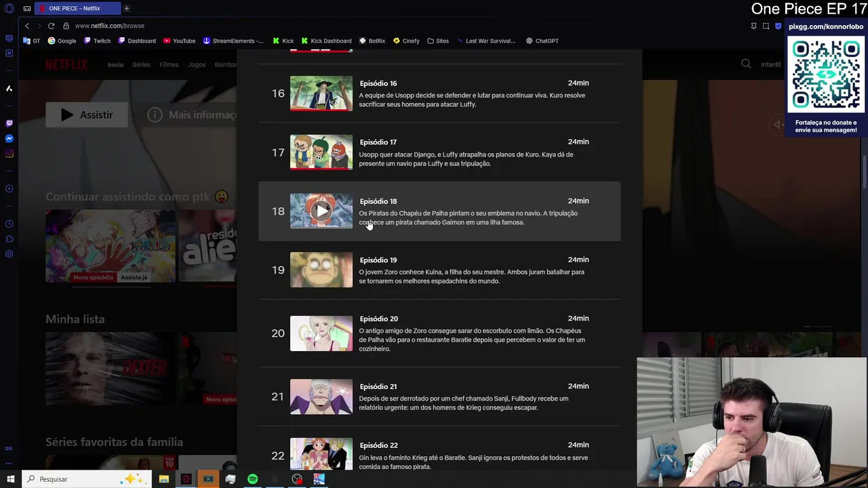Open File Explorer from the taskbar
Image resolution: width=868 pixels, height=488 pixels.
tap(163, 479)
